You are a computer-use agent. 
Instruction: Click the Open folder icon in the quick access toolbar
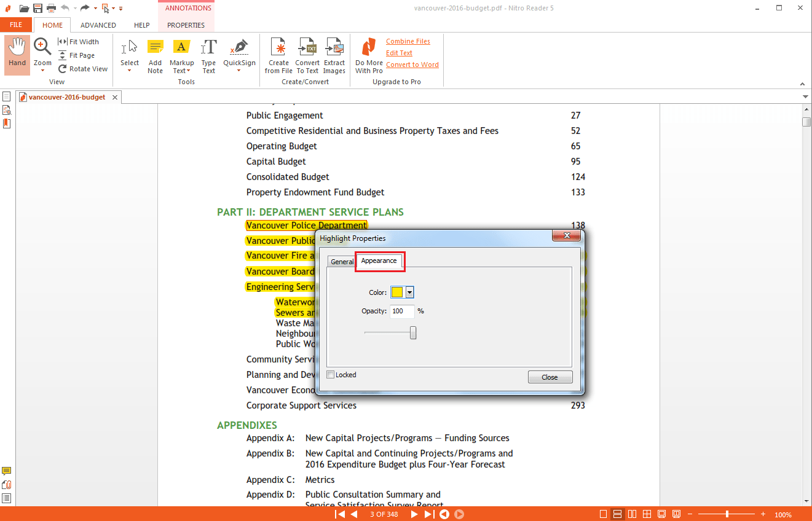coord(24,8)
